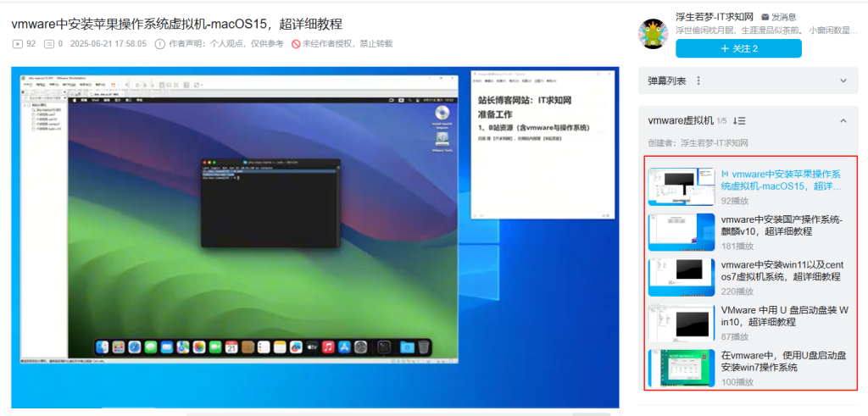
Task: Open the Maps icon in the dock
Action: click(x=183, y=347)
